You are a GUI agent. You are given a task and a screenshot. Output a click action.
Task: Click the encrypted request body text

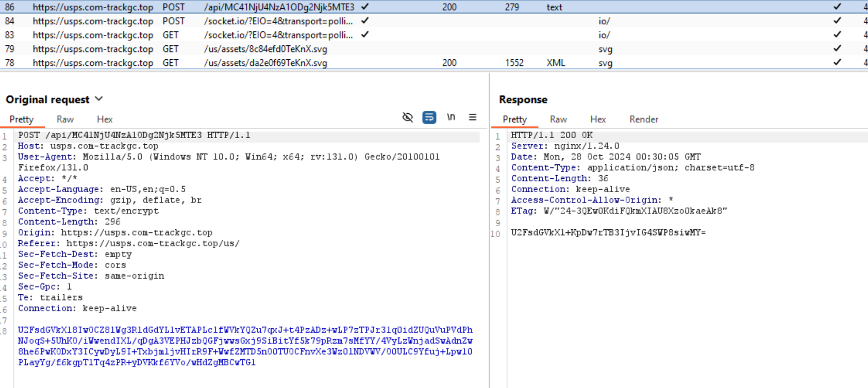click(x=245, y=346)
